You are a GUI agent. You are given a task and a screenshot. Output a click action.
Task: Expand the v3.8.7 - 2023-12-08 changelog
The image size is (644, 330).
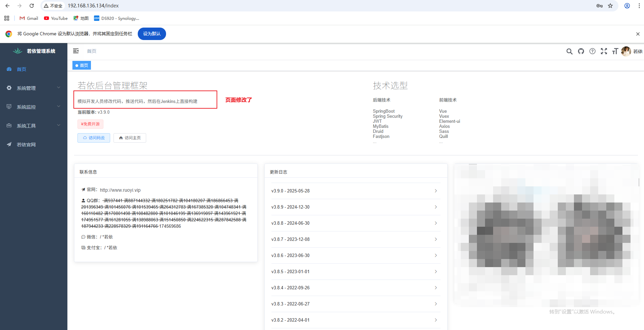356,239
